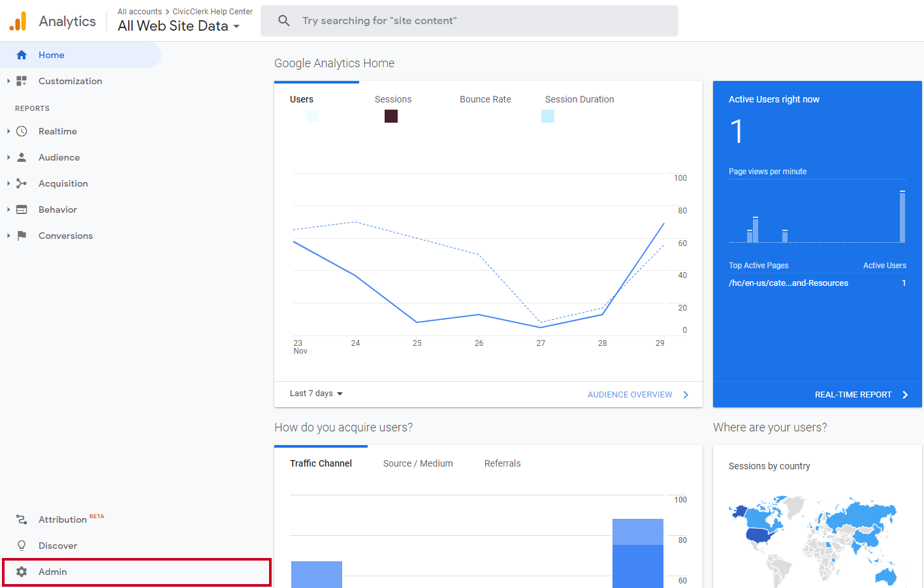Click the sessions by country world map
This screenshot has width=924, height=588.
814,542
